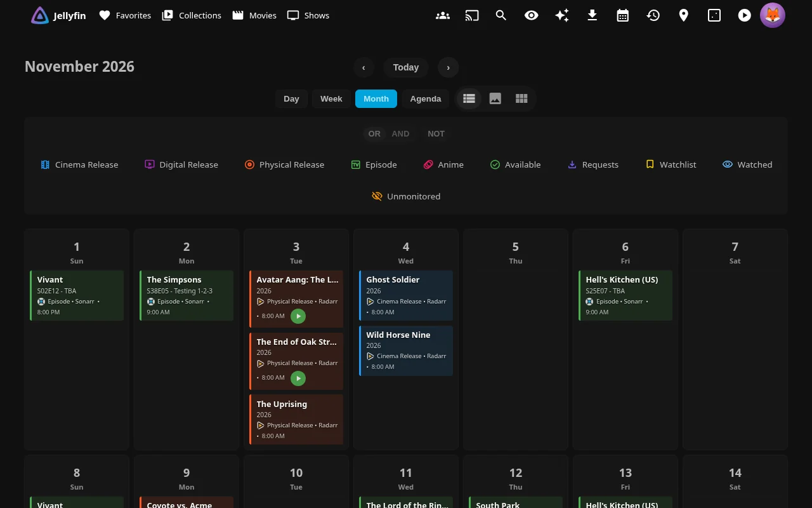This screenshot has width=812, height=508.
Task: Open the fox user avatar menu
Action: pyautogui.click(x=773, y=15)
